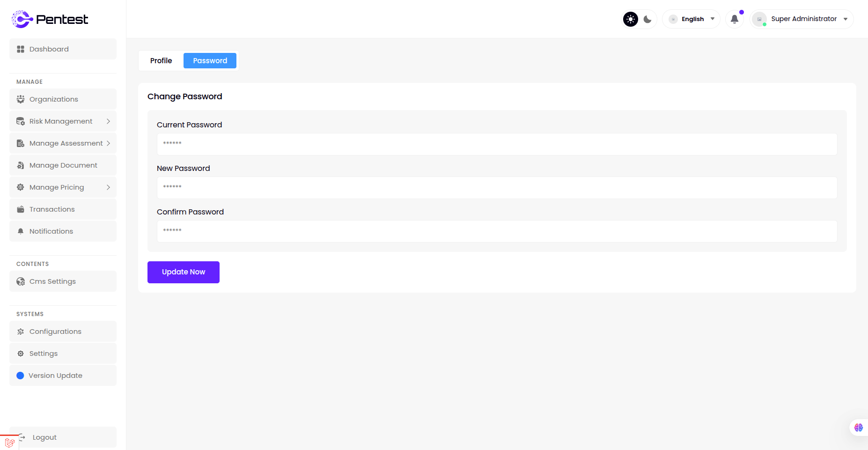Click the Logout link
Image resolution: width=868 pixels, height=450 pixels.
click(x=44, y=437)
